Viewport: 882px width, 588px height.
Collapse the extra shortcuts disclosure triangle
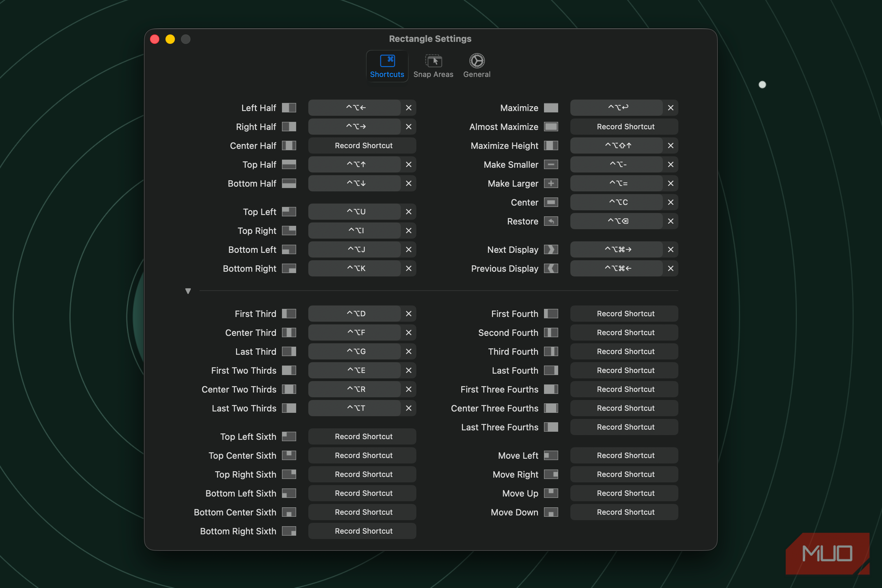188,291
